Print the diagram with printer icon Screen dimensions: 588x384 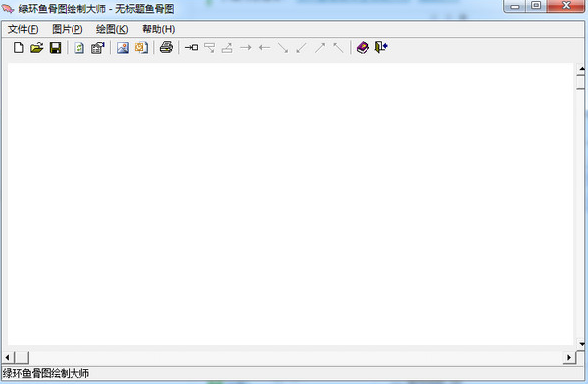point(166,48)
